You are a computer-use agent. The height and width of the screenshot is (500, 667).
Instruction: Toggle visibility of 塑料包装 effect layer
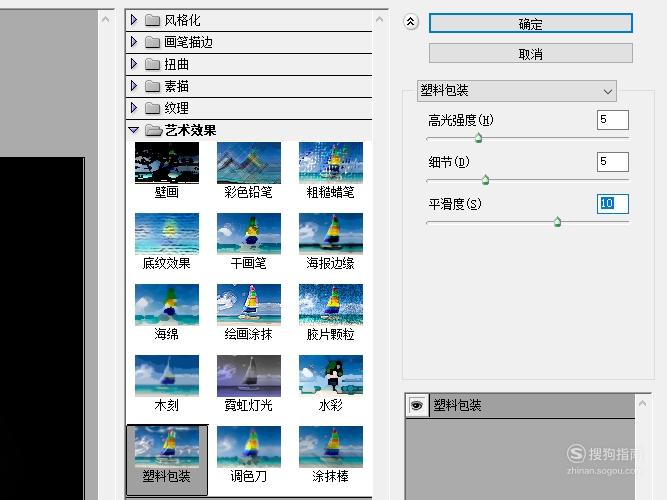click(x=416, y=406)
